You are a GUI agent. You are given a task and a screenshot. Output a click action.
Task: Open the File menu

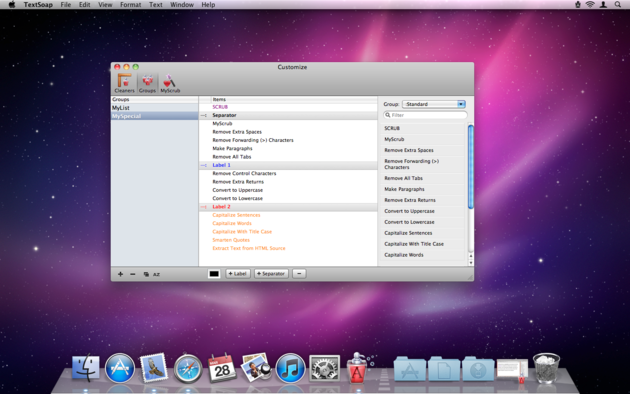click(65, 4)
